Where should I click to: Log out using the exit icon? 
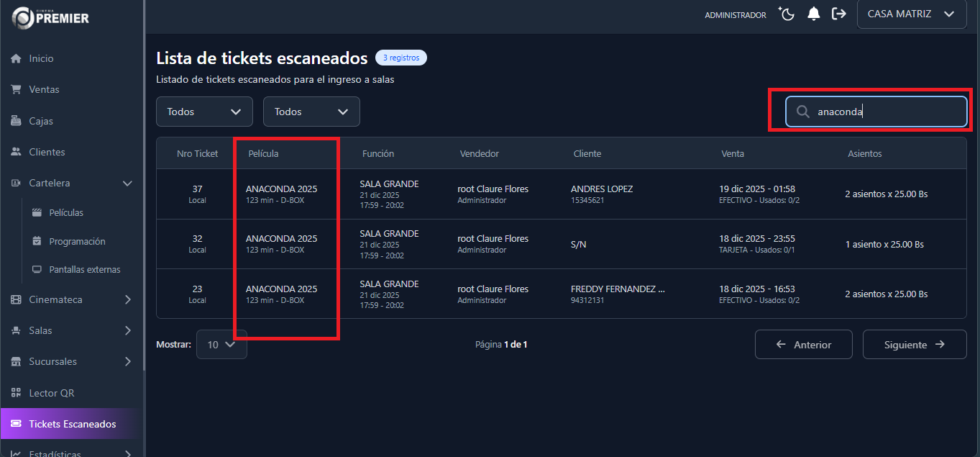[839, 14]
